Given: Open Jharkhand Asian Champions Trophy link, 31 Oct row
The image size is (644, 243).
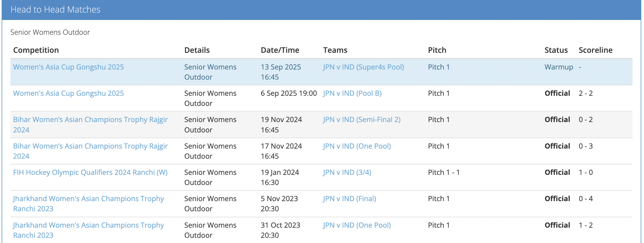Looking at the screenshot, I should coord(88,225).
